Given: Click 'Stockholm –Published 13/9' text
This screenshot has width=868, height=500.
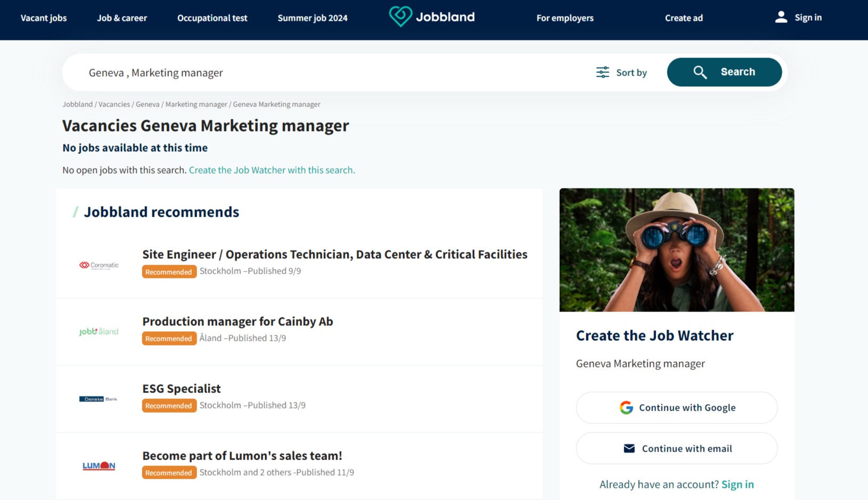Looking at the screenshot, I should [x=252, y=405].
